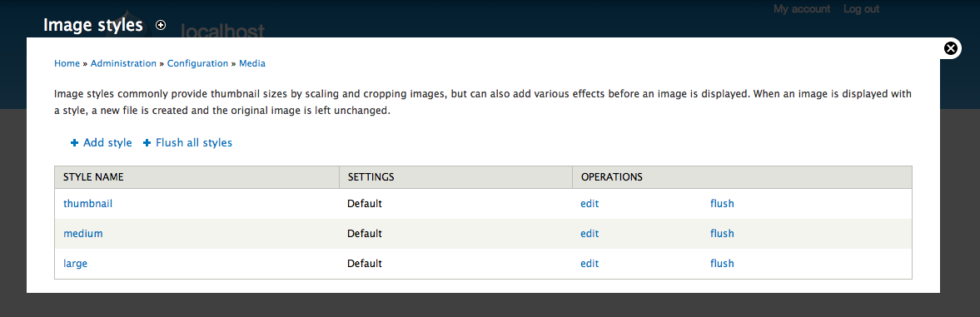
Task: Open the Administration breadcrumb link
Action: point(124,63)
